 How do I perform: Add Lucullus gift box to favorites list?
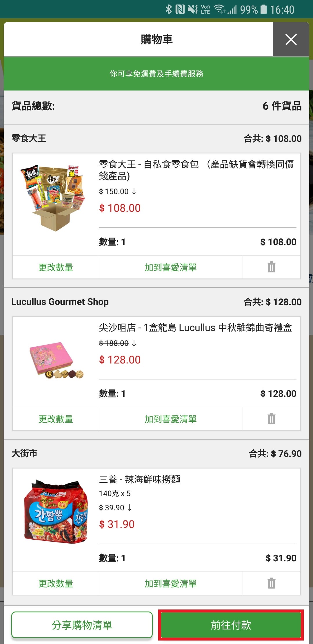click(171, 419)
